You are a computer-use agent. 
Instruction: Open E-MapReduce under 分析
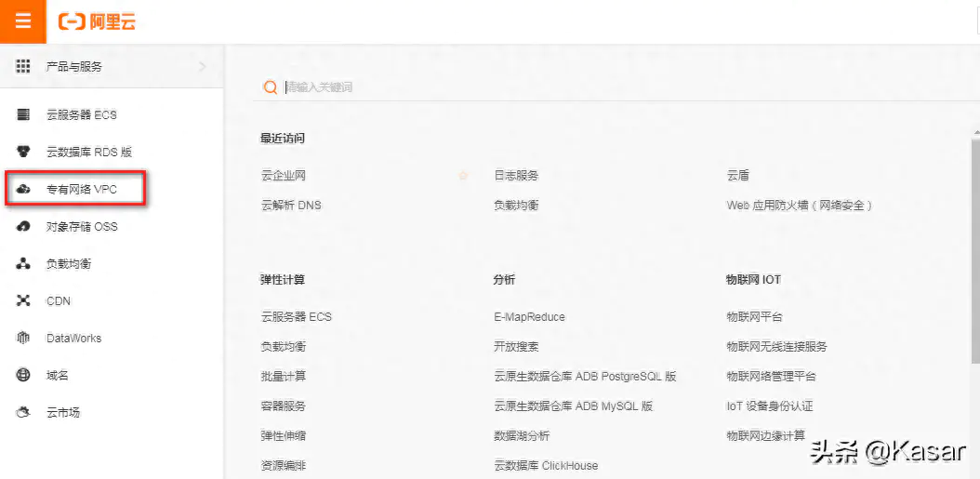[529, 316]
